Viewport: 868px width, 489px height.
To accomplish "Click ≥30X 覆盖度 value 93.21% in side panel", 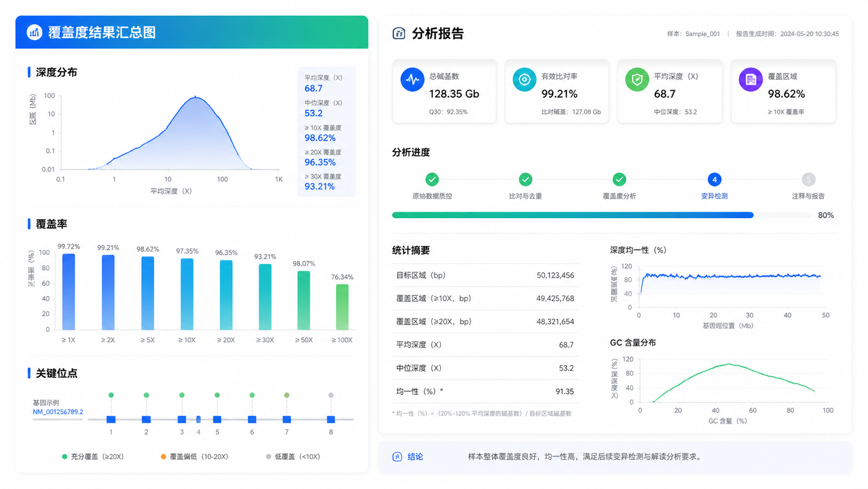I will (319, 187).
